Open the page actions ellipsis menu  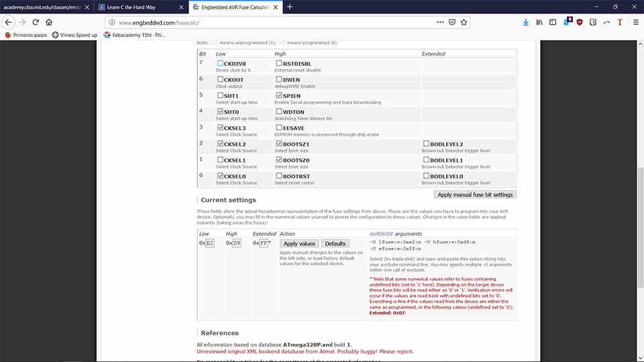440,22
